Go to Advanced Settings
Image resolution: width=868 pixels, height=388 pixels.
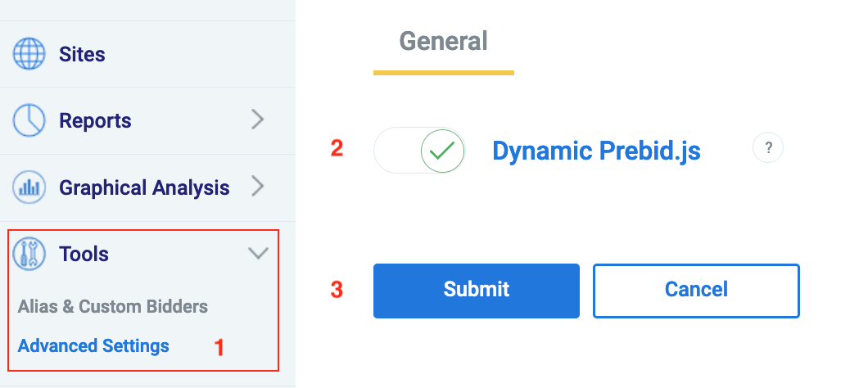pos(93,345)
